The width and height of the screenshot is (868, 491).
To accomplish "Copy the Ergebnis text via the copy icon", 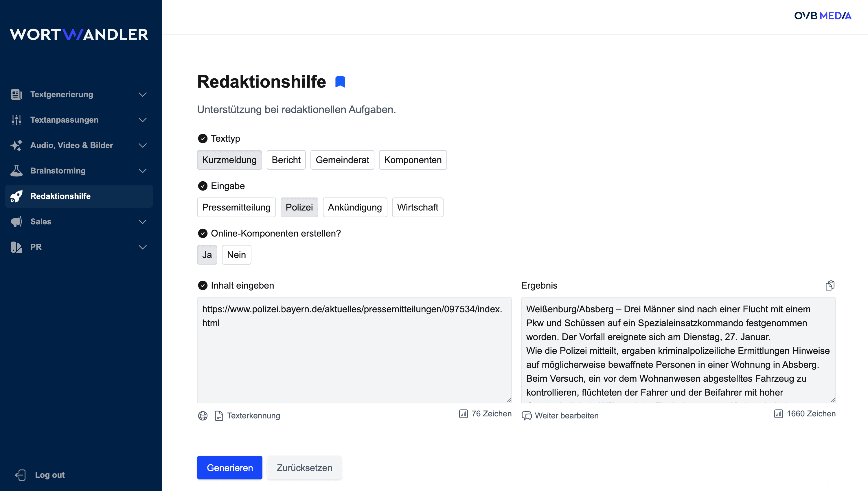I will coord(830,285).
